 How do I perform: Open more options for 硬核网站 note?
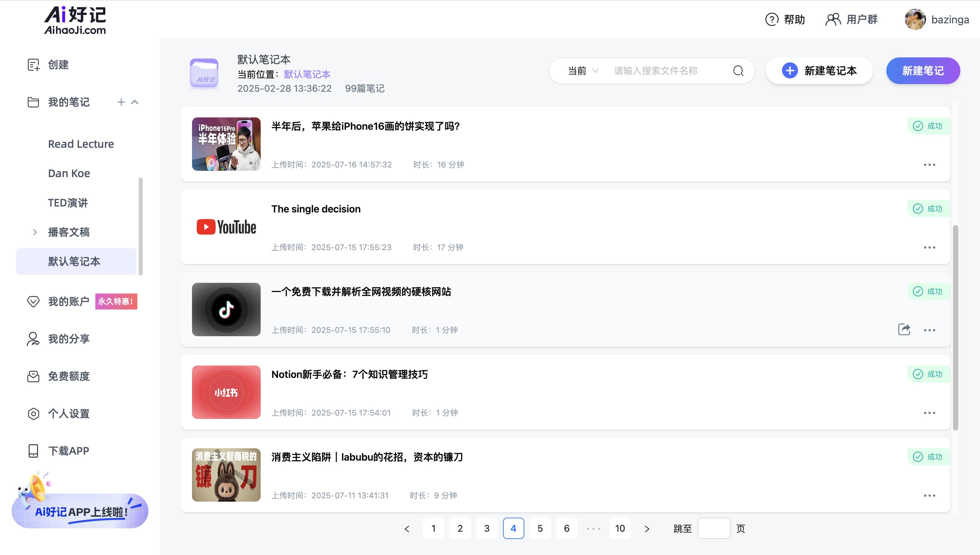point(929,330)
